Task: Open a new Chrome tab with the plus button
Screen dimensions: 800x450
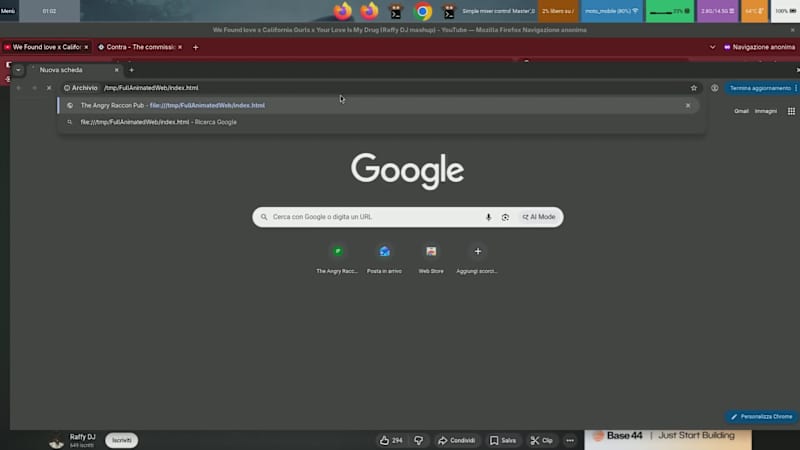Action: pyautogui.click(x=132, y=70)
